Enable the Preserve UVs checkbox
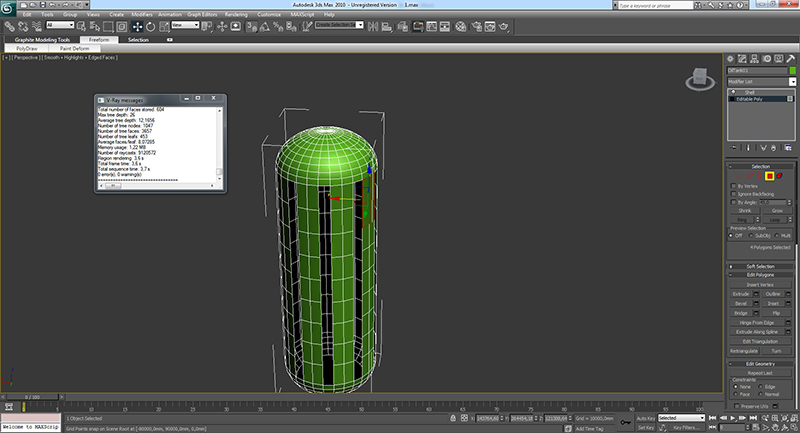 [x=737, y=406]
